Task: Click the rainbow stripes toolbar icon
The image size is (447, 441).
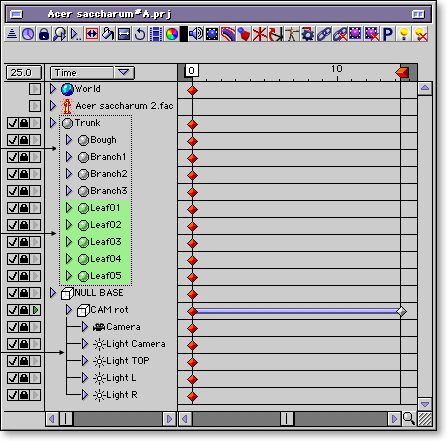Action: 228,34
